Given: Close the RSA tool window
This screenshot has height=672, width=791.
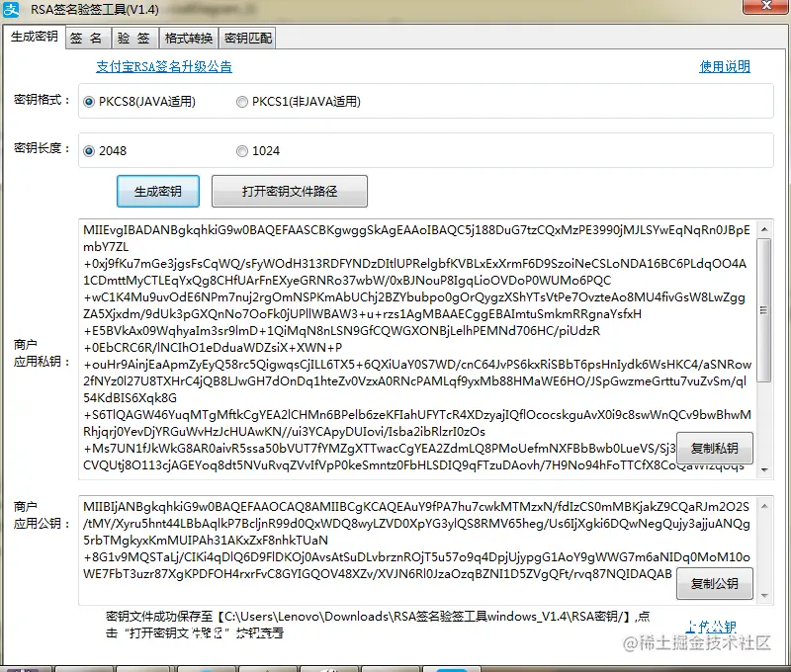Looking at the screenshot, I should tap(766, 6).
